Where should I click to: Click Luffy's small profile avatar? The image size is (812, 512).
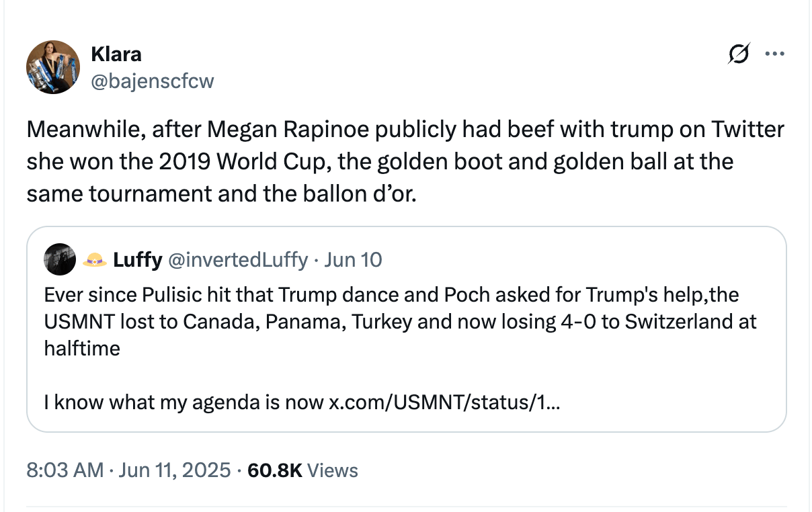click(60, 259)
